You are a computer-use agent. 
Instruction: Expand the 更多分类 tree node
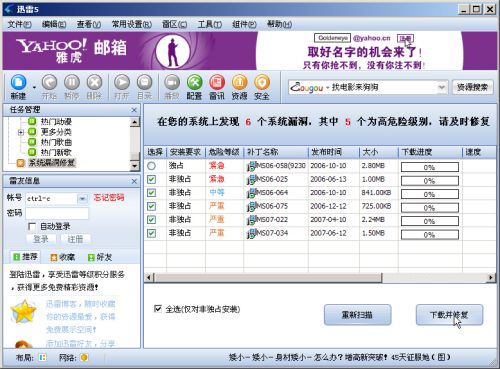pos(21,132)
